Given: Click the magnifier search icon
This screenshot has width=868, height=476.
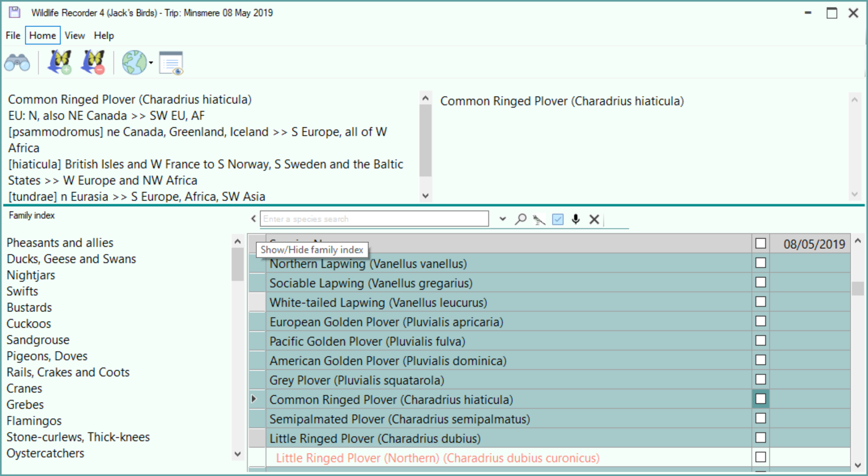Looking at the screenshot, I should point(520,219).
